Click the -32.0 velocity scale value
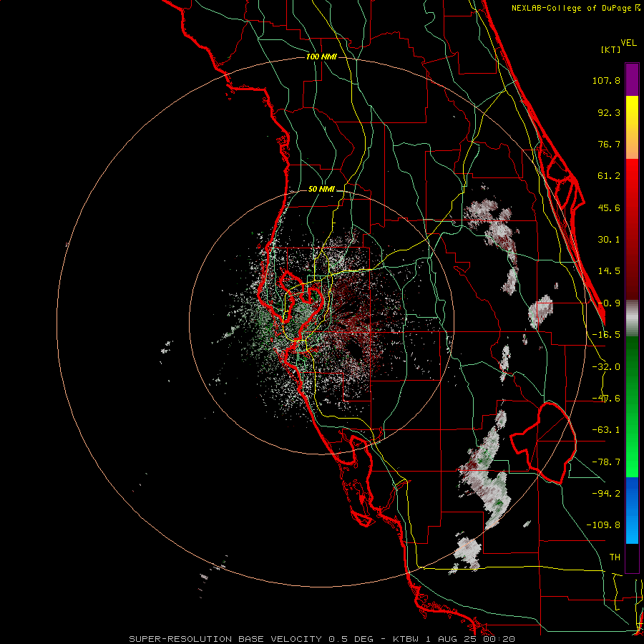 [606, 367]
